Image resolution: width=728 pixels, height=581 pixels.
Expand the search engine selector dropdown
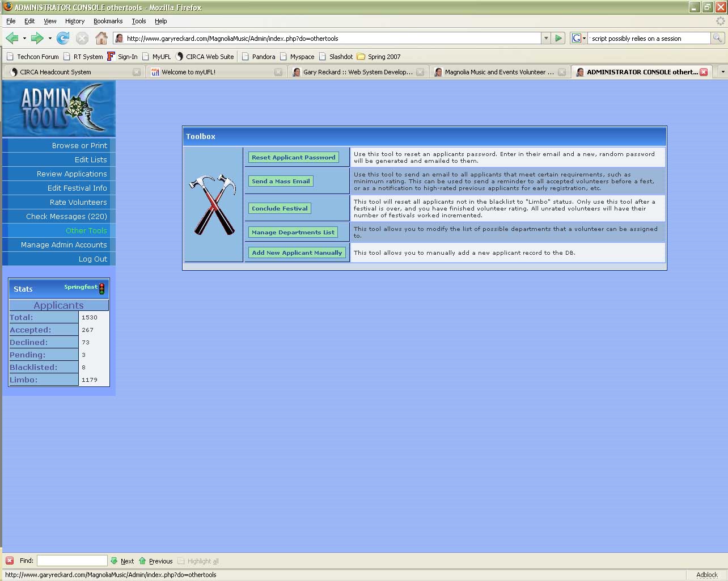tap(579, 38)
